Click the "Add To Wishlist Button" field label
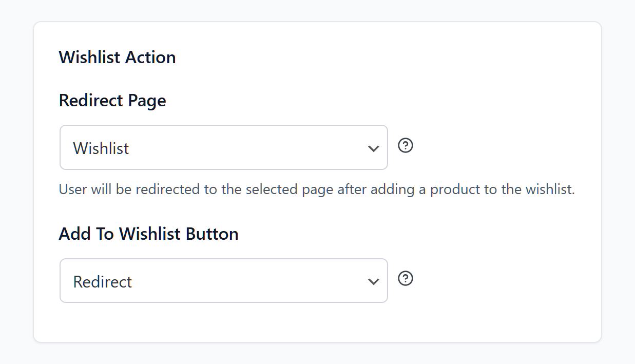 [148, 234]
